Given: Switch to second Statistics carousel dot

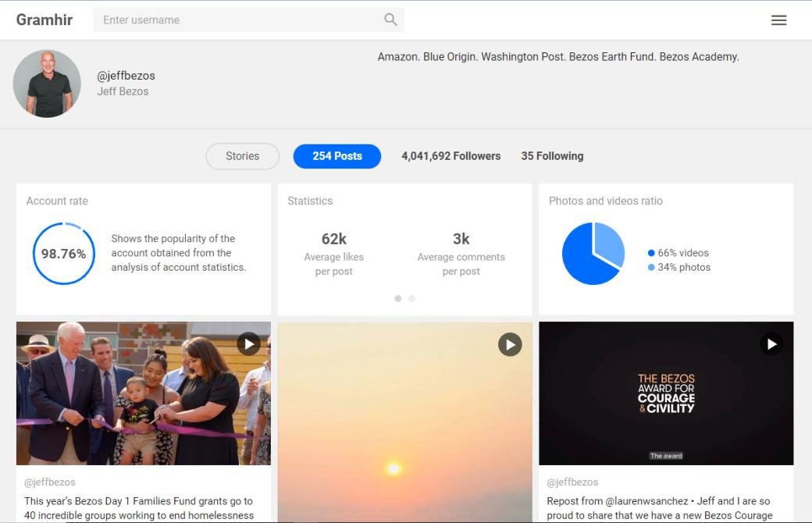Looking at the screenshot, I should [411, 298].
